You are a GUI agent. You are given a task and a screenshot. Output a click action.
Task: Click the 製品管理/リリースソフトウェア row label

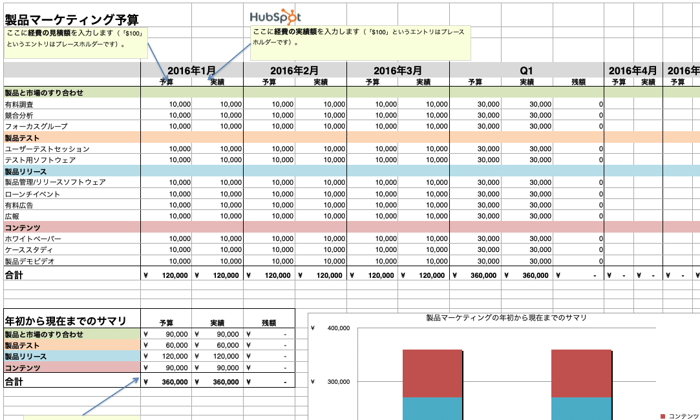[x=55, y=182]
